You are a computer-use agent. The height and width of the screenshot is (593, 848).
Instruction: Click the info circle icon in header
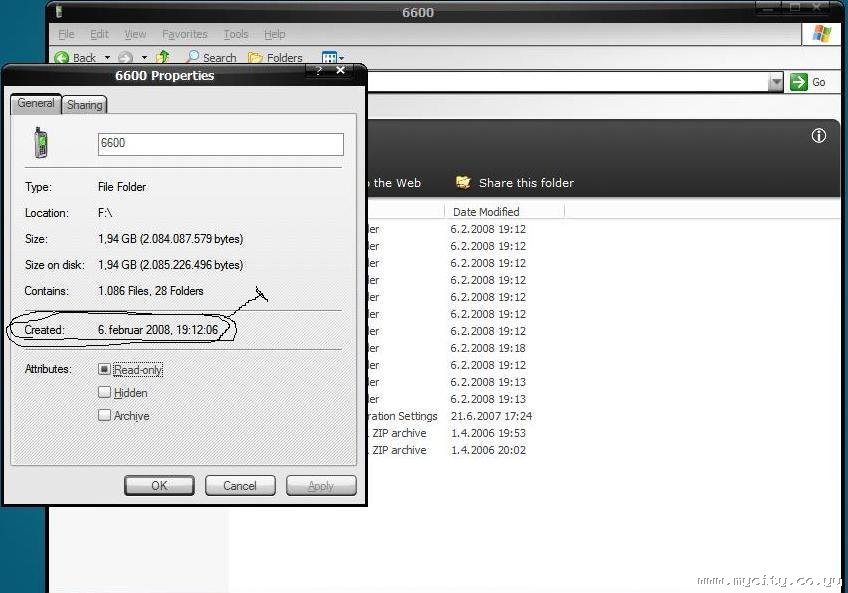819,135
